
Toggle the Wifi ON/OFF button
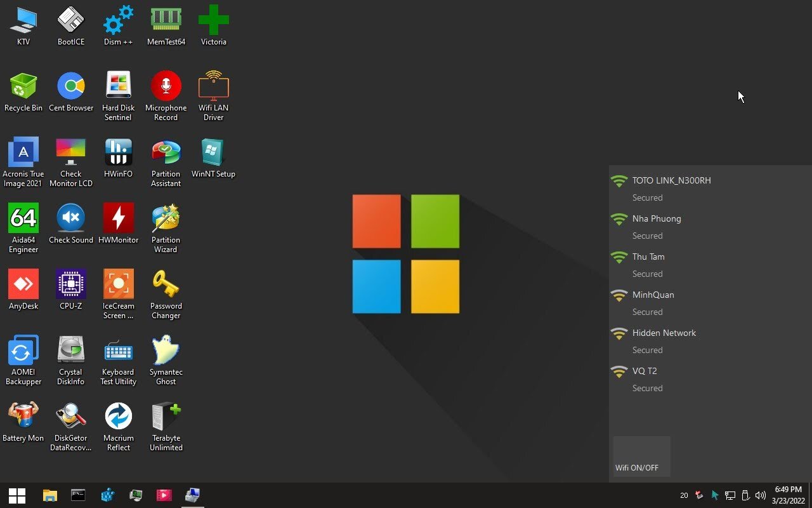tap(642, 457)
